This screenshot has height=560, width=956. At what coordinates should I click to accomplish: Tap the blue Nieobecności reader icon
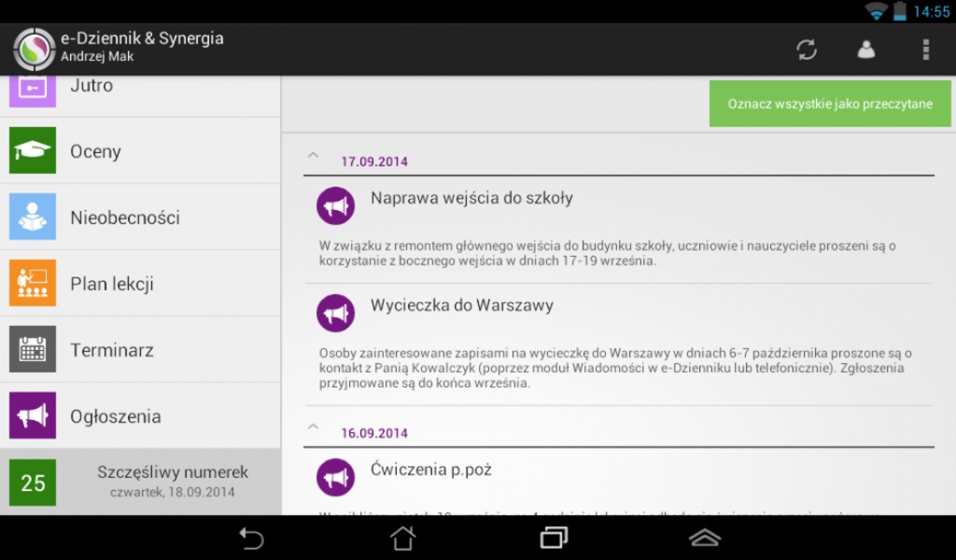coord(33,217)
